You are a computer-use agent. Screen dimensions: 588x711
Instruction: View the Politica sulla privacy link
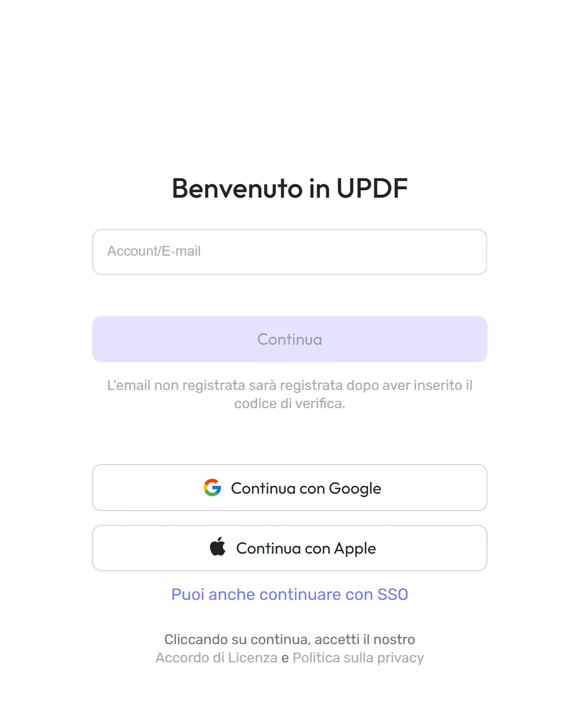[358, 658]
